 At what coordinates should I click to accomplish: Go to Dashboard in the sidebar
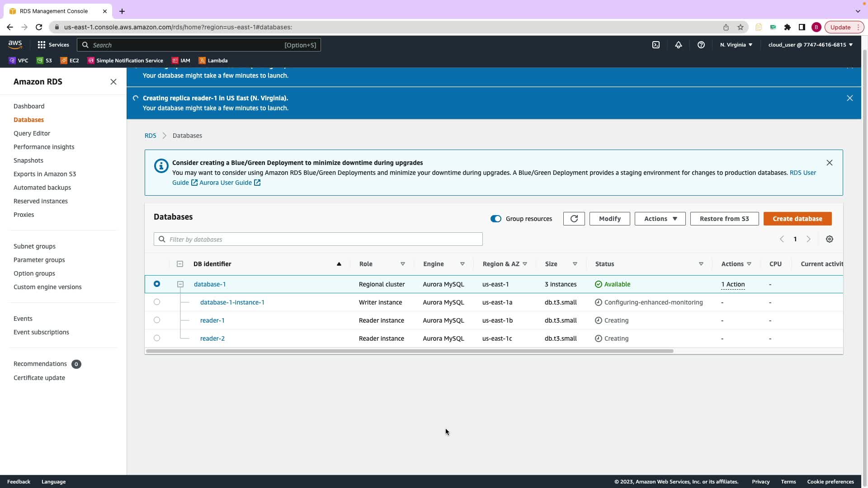click(x=29, y=106)
